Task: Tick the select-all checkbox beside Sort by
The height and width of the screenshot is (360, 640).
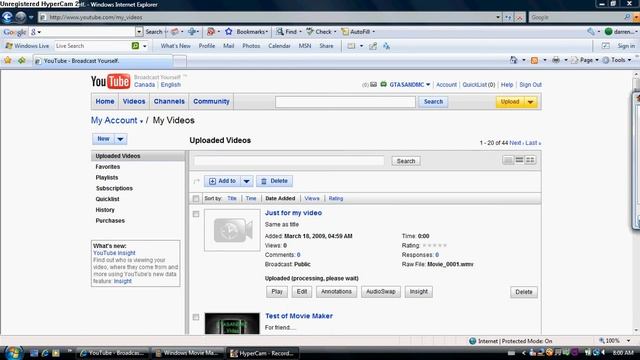Action: (196, 198)
